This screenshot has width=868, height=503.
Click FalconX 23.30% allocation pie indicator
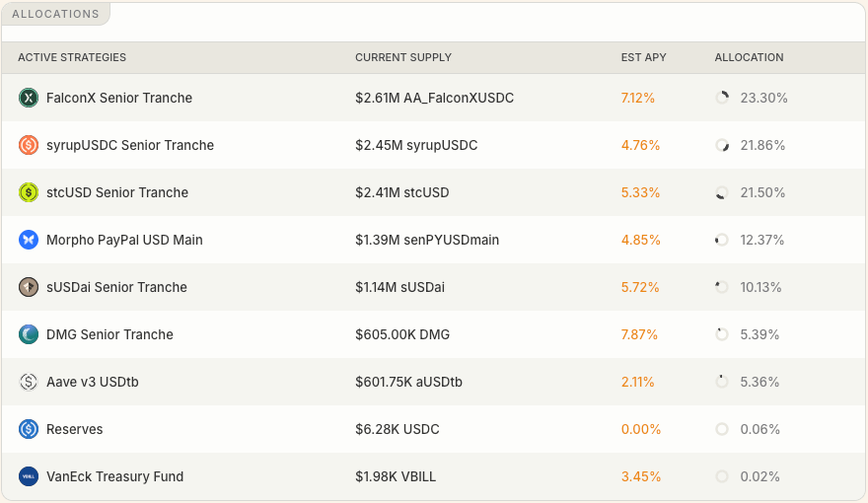tap(722, 98)
